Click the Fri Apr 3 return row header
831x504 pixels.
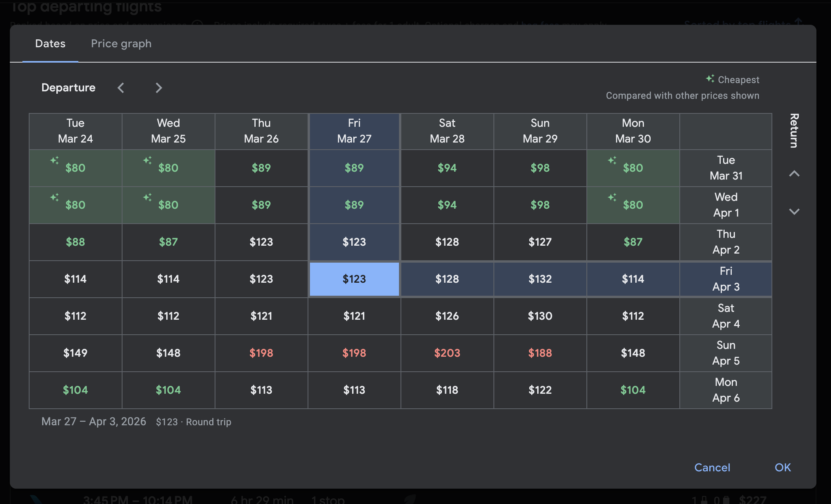(725, 279)
